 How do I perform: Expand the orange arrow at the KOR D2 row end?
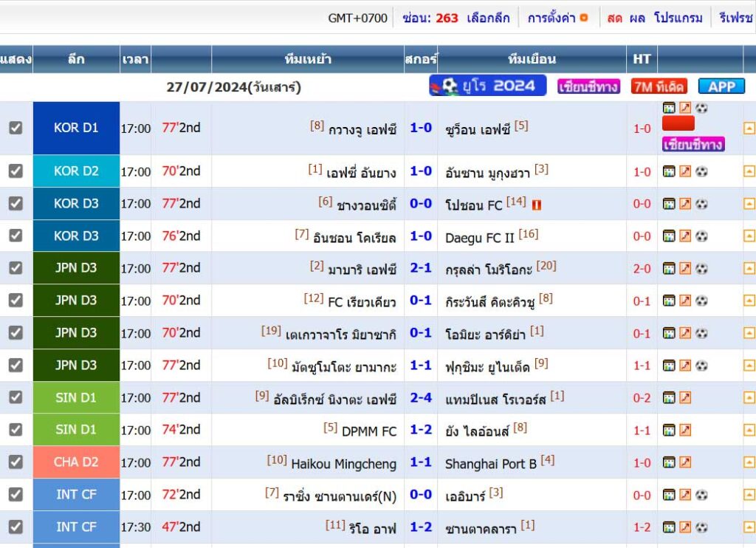click(x=749, y=171)
